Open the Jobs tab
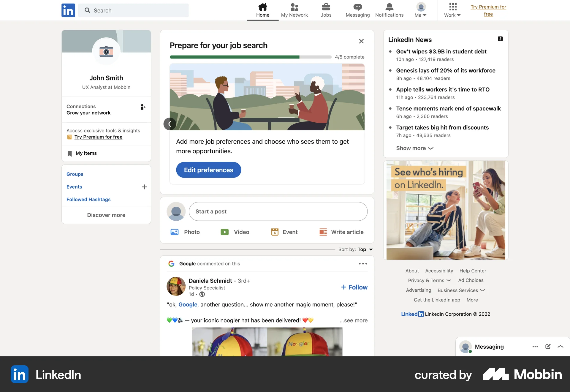This screenshot has height=392, width=570. pyautogui.click(x=326, y=10)
